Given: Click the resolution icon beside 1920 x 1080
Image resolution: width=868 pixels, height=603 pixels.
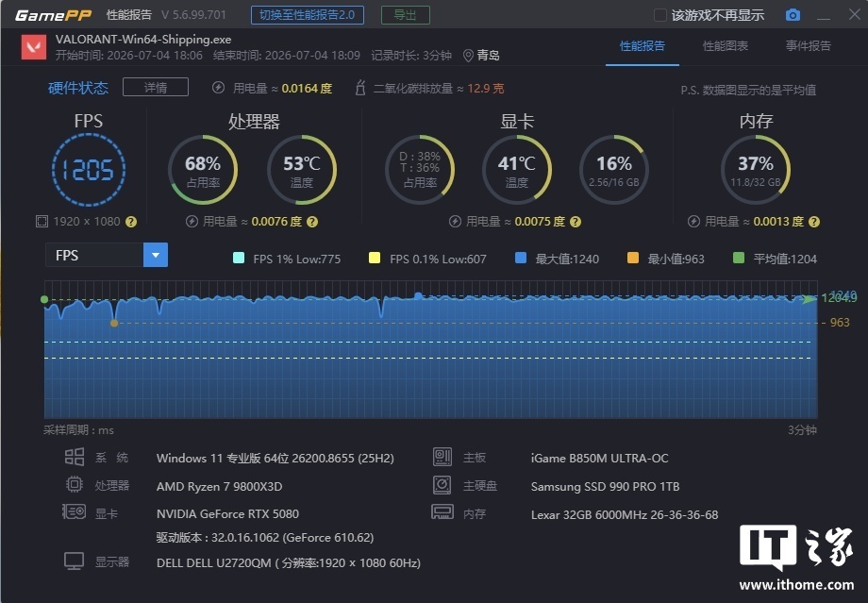Looking at the screenshot, I should click(x=42, y=222).
